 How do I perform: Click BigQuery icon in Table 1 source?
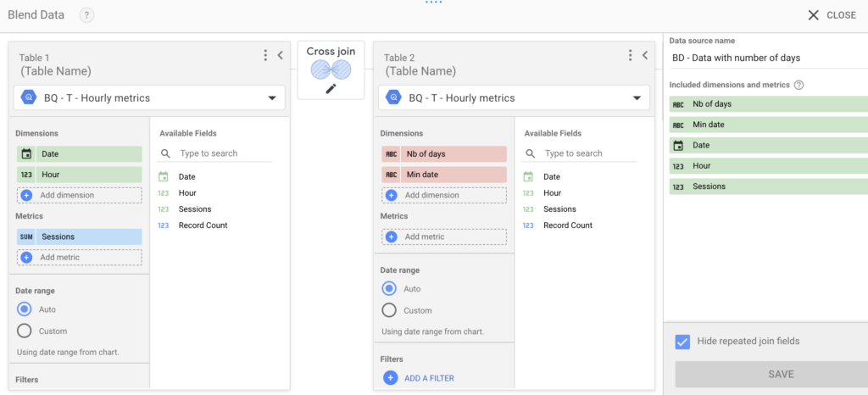pos(29,98)
